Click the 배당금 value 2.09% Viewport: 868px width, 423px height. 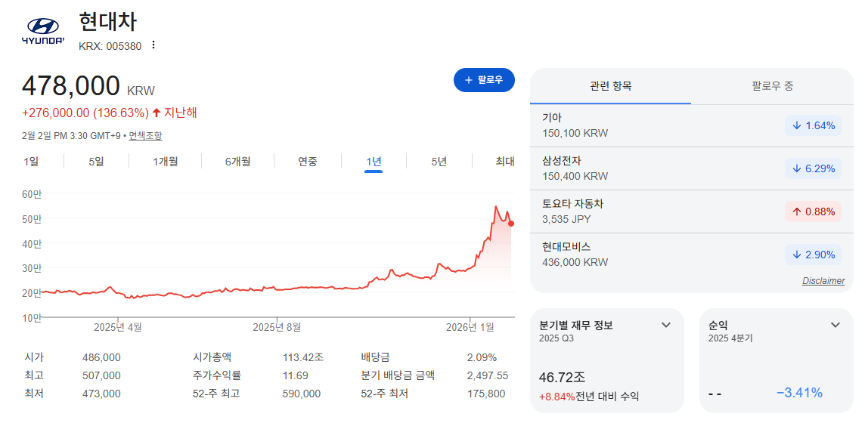[482, 357]
